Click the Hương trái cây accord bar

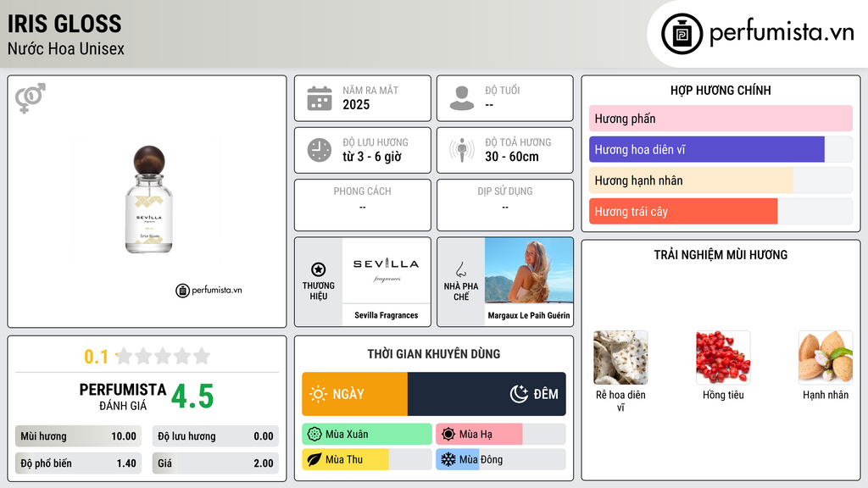721,211
